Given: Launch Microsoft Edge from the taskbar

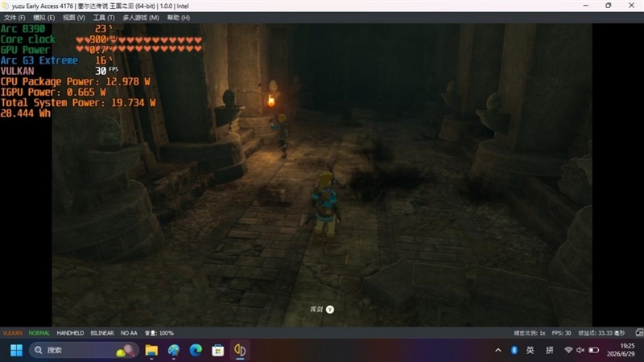Looking at the screenshot, I should tap(196, 350).
